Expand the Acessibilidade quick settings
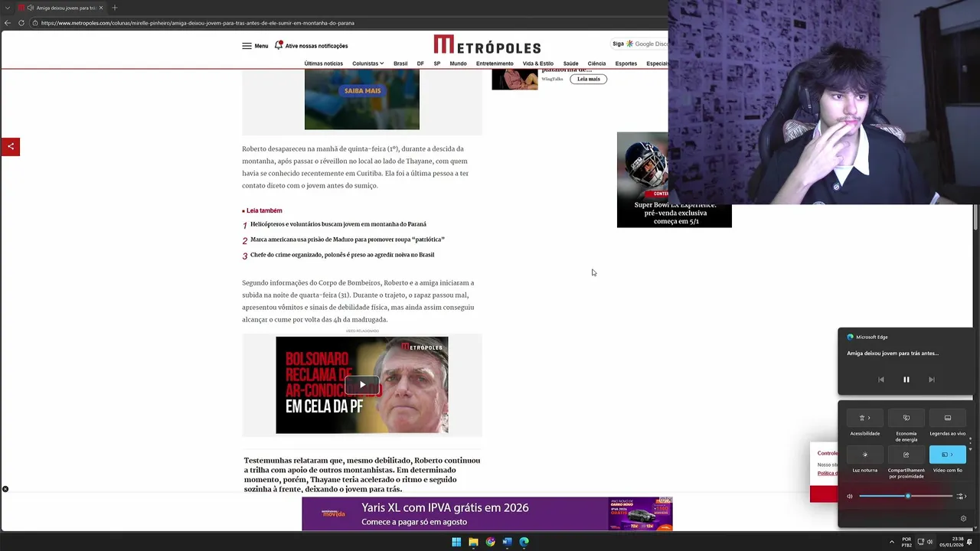 [865, 418]
